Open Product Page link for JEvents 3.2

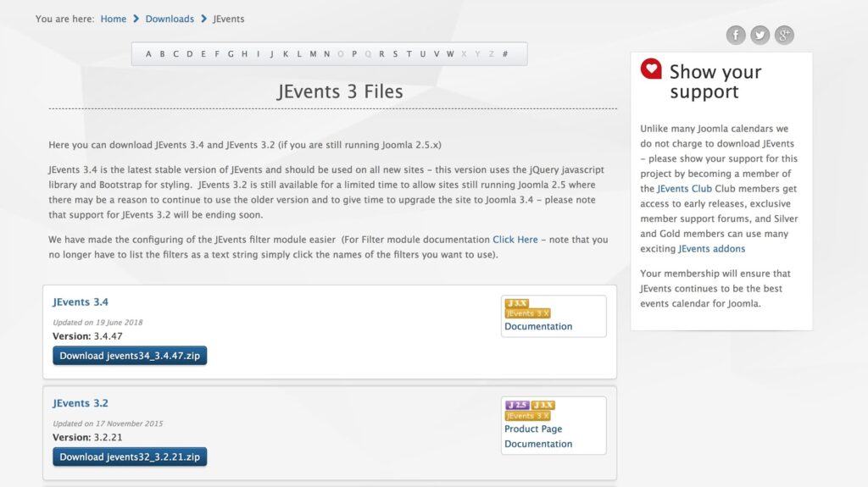pos(533,429)
